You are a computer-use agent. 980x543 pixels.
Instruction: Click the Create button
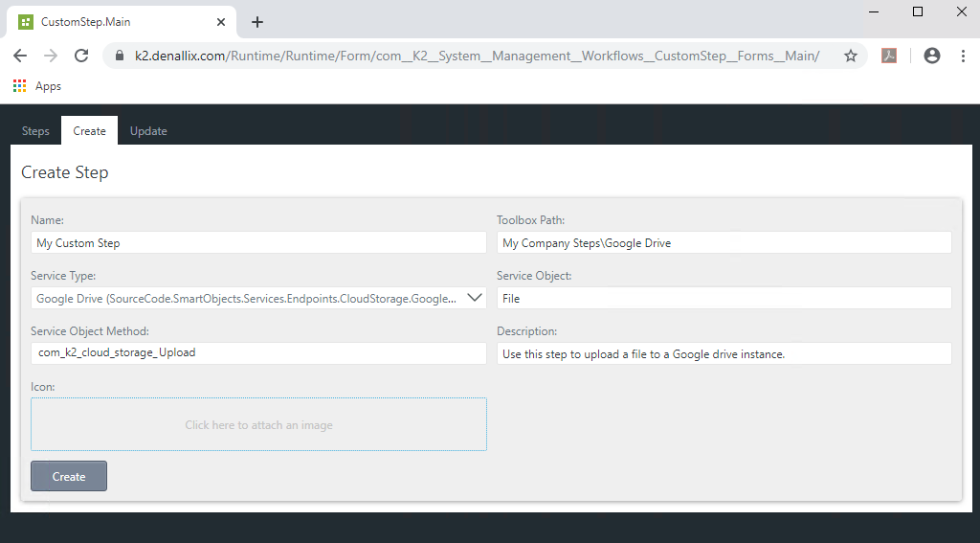[x=69, y=476]
